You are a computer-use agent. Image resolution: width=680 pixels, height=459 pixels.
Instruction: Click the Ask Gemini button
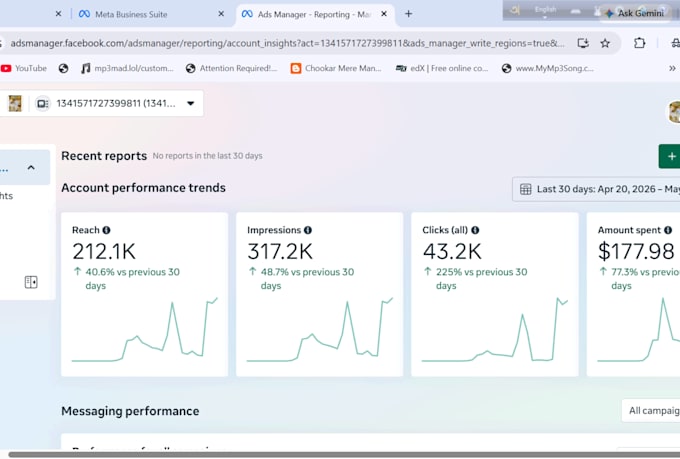634,13
